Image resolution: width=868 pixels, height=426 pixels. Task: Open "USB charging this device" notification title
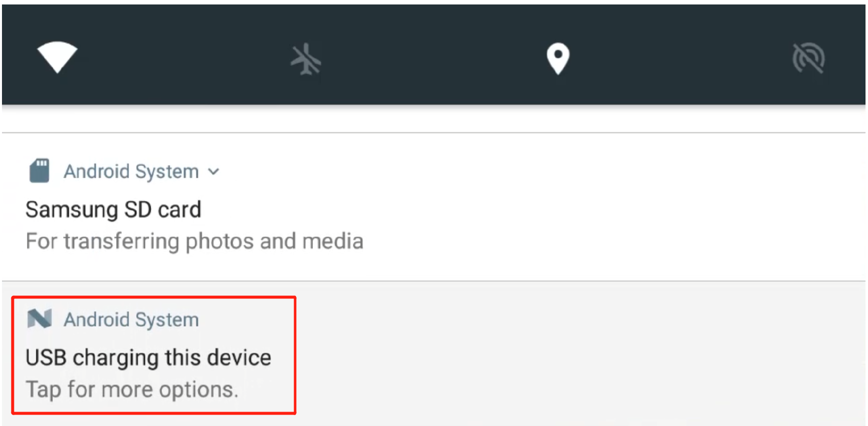(x=148, y=357)
